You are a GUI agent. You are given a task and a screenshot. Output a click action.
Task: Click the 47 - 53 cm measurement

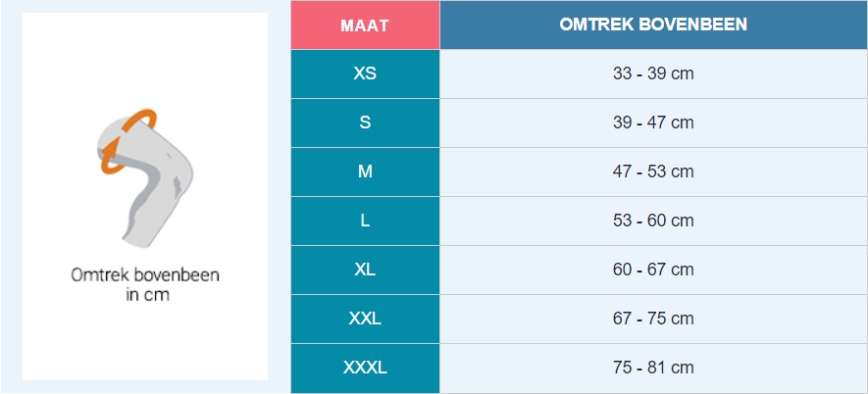[653, 172]
